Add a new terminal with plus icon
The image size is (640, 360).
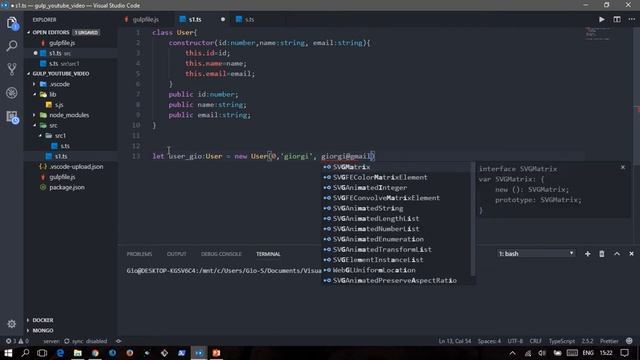coord(587,253)
